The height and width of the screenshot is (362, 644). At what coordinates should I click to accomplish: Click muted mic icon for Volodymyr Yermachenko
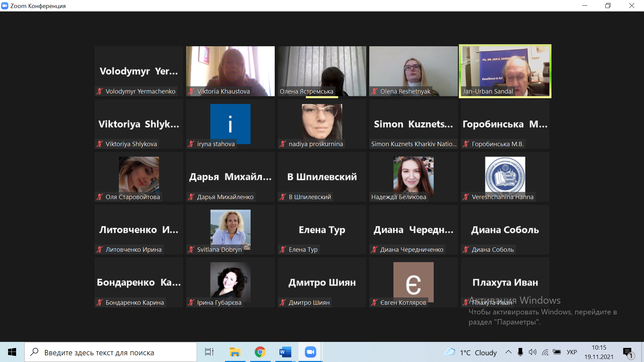pyautogui.click(x=100, y=91)
